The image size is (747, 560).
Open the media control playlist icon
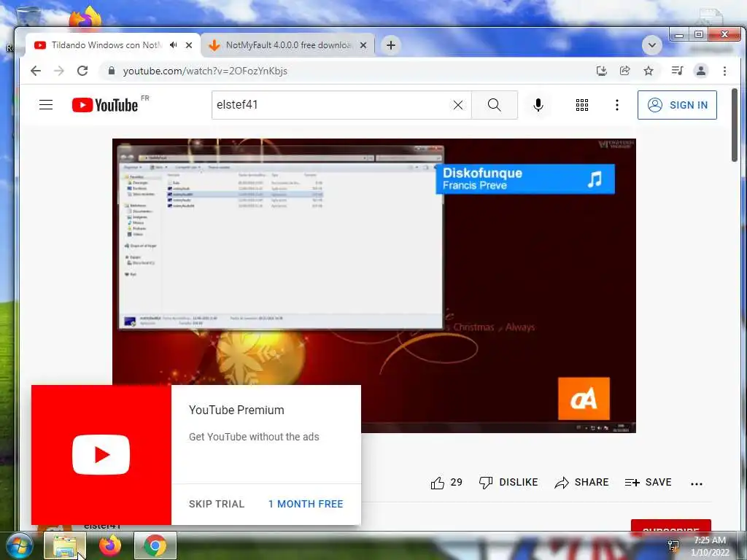point(677,71)
